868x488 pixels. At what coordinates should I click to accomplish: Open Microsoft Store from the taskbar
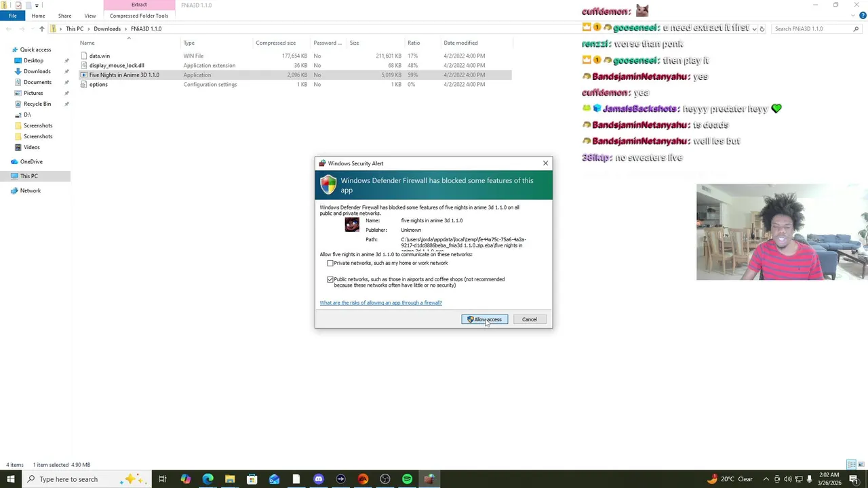252,479
